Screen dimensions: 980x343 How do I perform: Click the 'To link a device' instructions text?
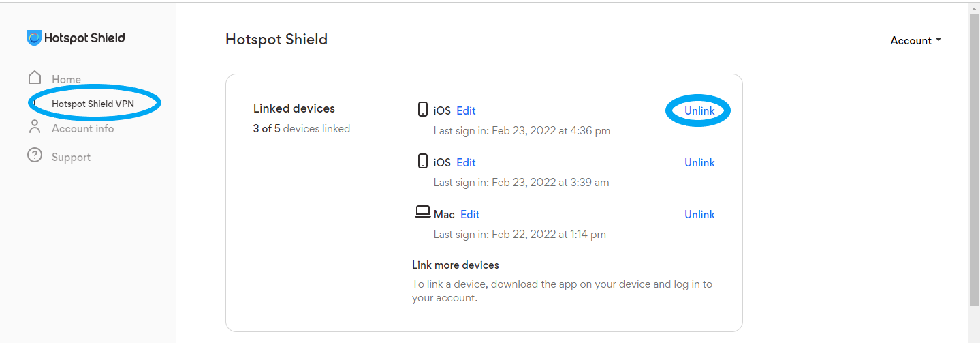[562, 291]
